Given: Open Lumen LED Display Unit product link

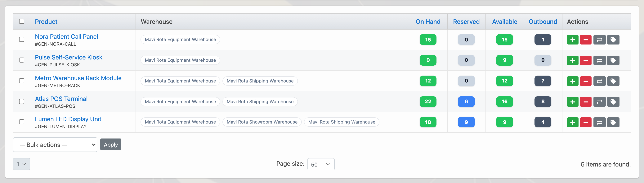Looking at the screenshot, I should pos(68,119).
